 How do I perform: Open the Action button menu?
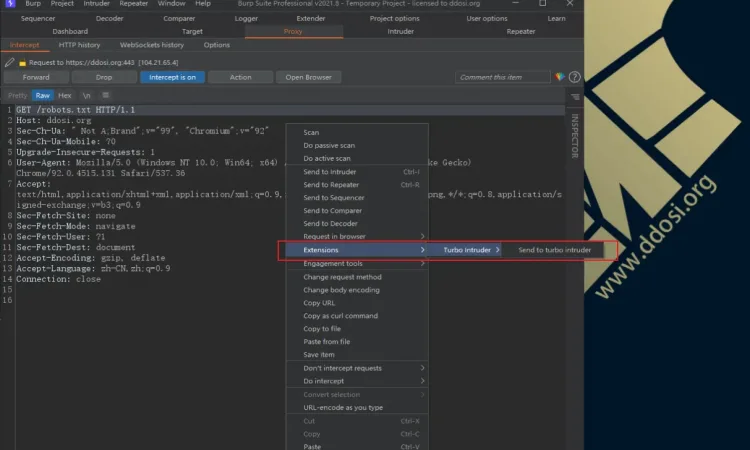click(240, 77)
